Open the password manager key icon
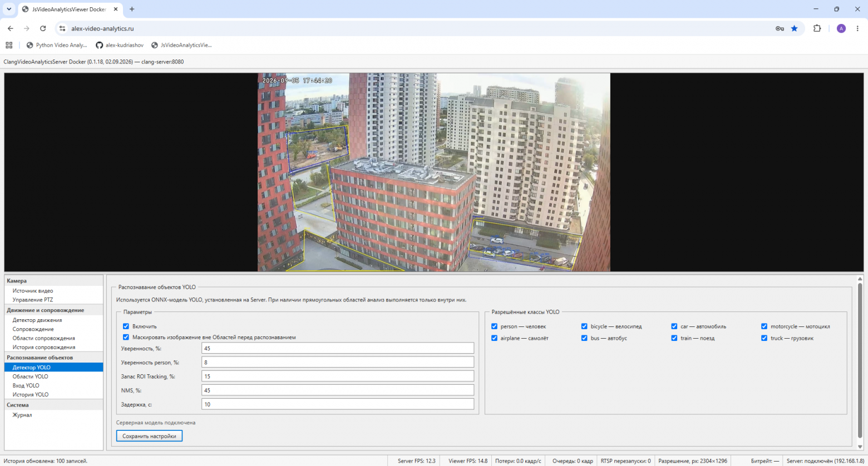This screenshot has width=868, height=466. point(780,28)
